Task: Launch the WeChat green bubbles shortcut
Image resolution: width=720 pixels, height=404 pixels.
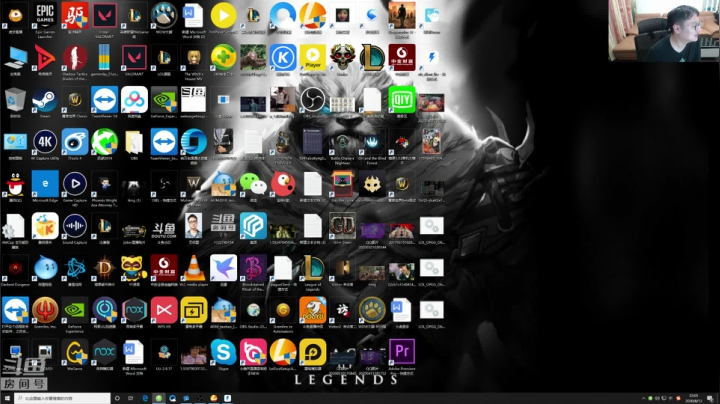Action: (x=253, y=184)
